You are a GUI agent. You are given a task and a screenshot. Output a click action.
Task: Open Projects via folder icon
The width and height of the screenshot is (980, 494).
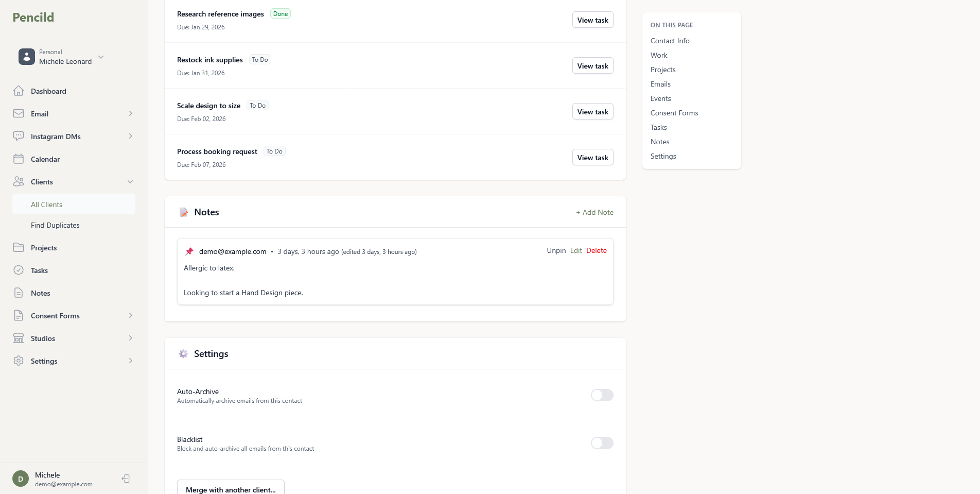tap(19, 248)
